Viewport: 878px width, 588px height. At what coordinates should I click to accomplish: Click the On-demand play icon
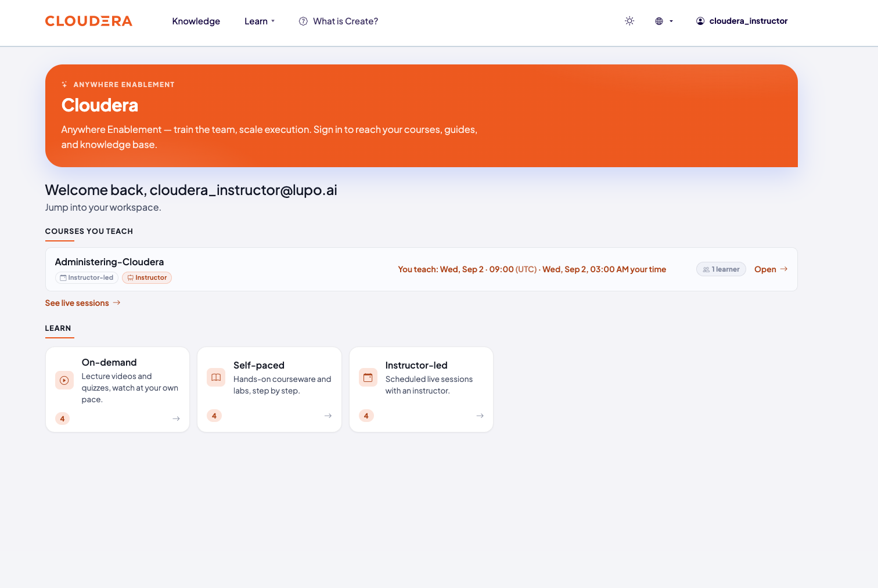pos(64,380)
